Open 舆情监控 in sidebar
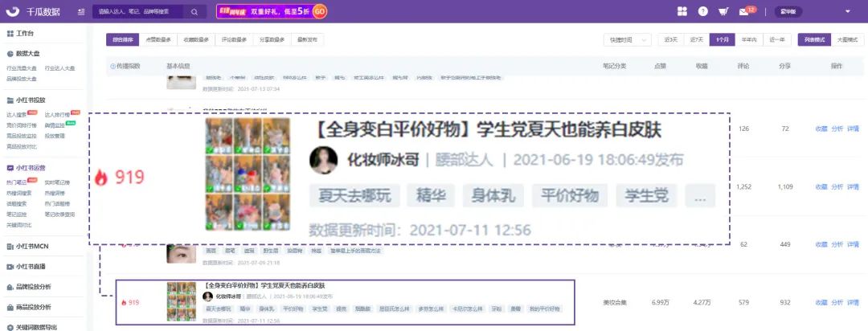 55,125
